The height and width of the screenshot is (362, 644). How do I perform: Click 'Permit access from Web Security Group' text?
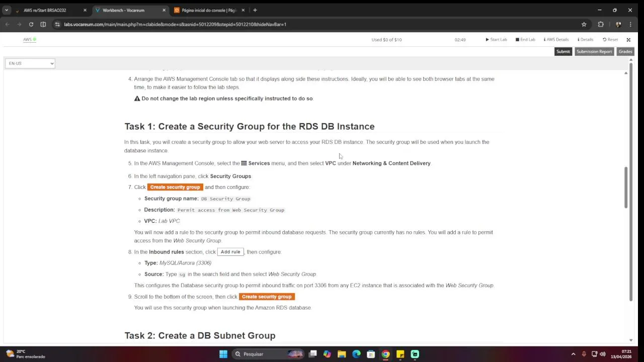231,210
